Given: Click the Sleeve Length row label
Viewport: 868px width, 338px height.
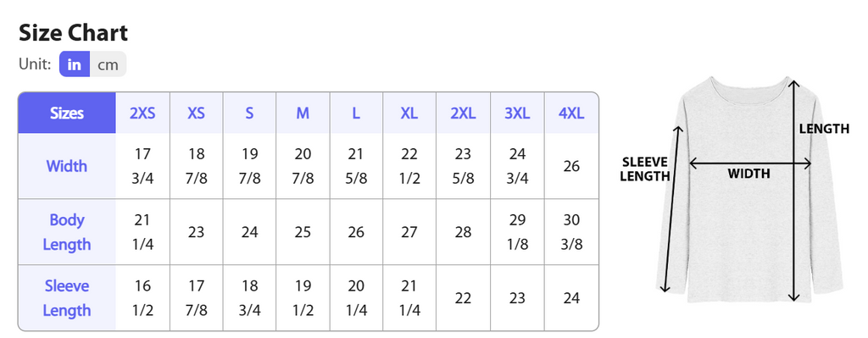Looking at the screenshot, I should (67, 297).
